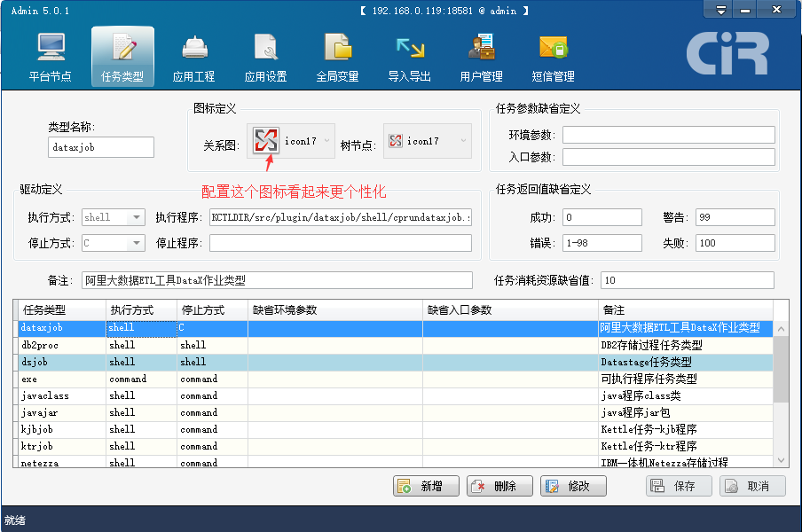Click the 可执行程序任务类型 remark cell
The height and width of the screenshot is (532, 802).
click(x=686, y=379)
